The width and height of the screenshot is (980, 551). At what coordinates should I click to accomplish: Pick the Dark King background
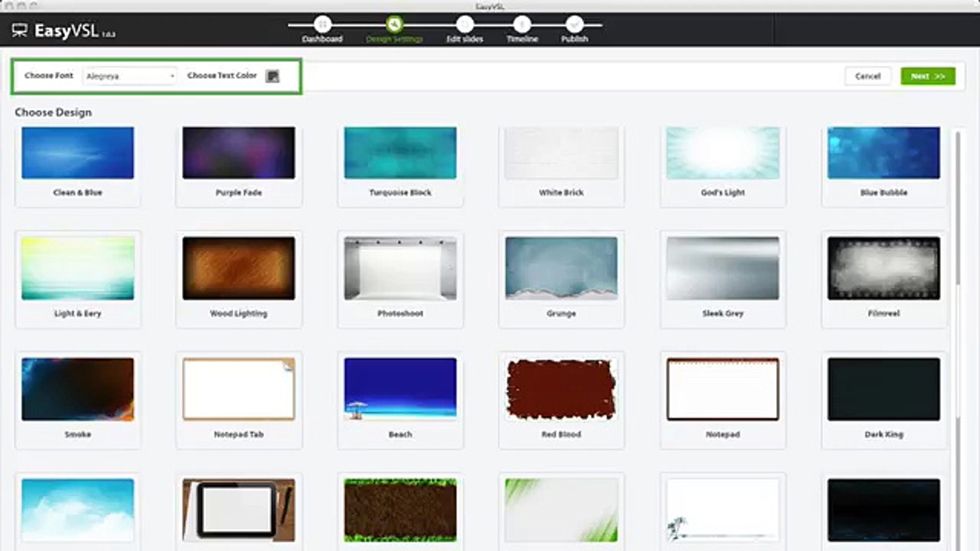[x=883, y=389]
